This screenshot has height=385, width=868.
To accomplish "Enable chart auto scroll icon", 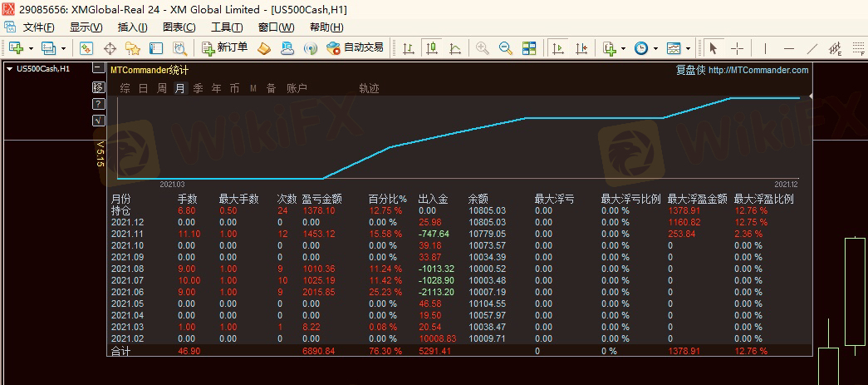I will click(558, 48).
